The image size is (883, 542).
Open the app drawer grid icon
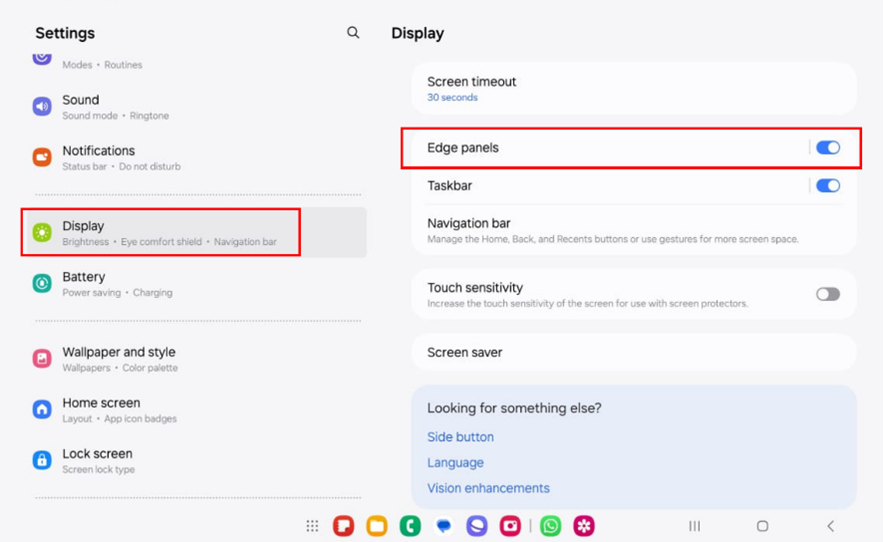click(312, 526)
